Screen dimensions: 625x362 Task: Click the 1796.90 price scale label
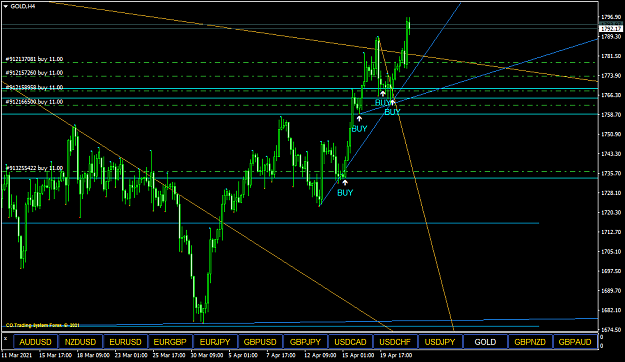[611, 17]
